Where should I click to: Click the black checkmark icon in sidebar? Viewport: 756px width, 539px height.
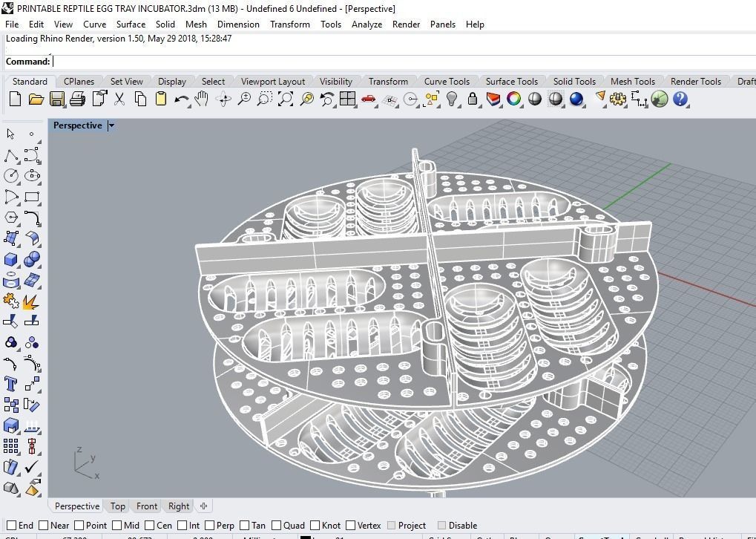pos(32,467)
